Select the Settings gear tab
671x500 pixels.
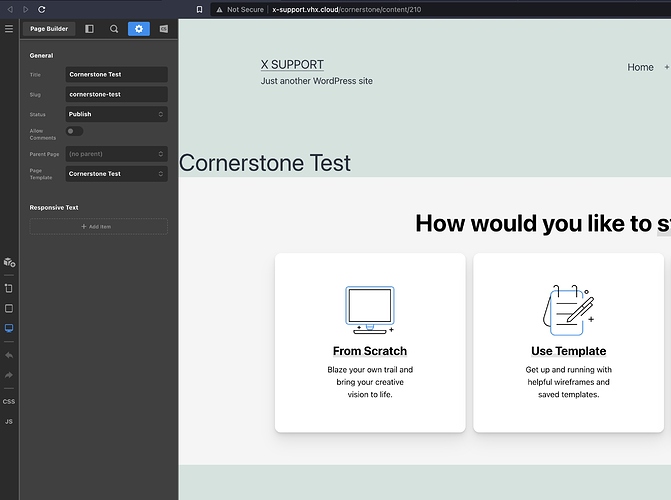(139, 29)
